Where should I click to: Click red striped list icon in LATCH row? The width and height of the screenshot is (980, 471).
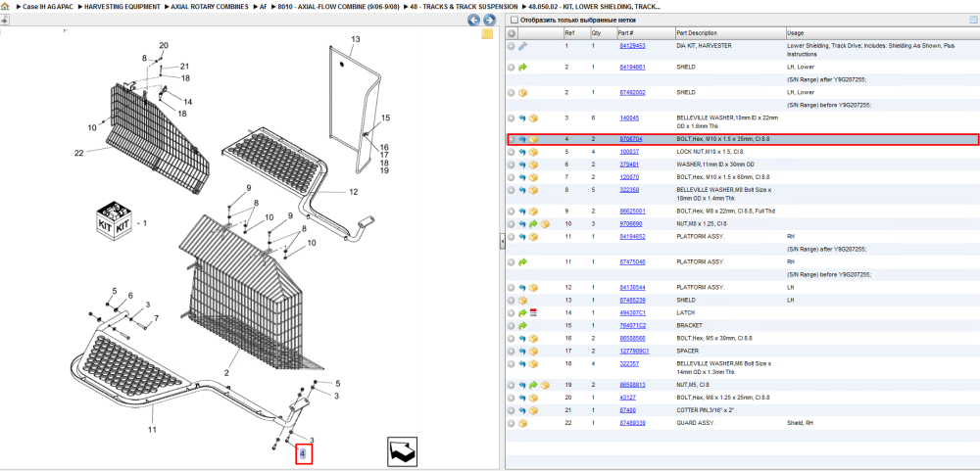coord(534,312)
